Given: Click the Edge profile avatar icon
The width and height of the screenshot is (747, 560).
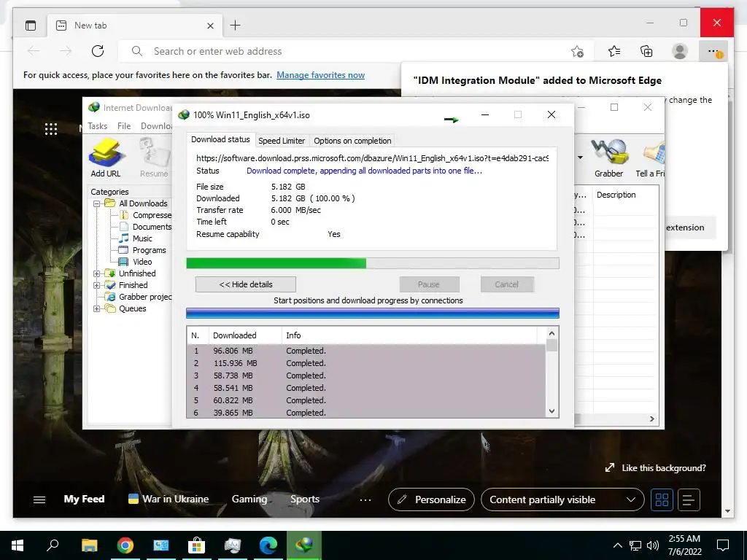Looking at the screenshot, I should pos(680,51).
